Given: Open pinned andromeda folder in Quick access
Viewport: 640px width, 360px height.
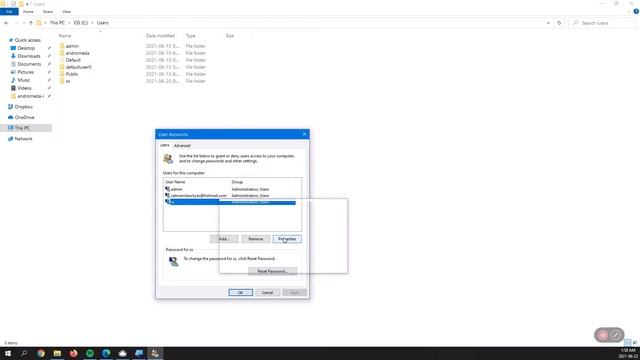Looking at the screenshot, I should 30,96.
